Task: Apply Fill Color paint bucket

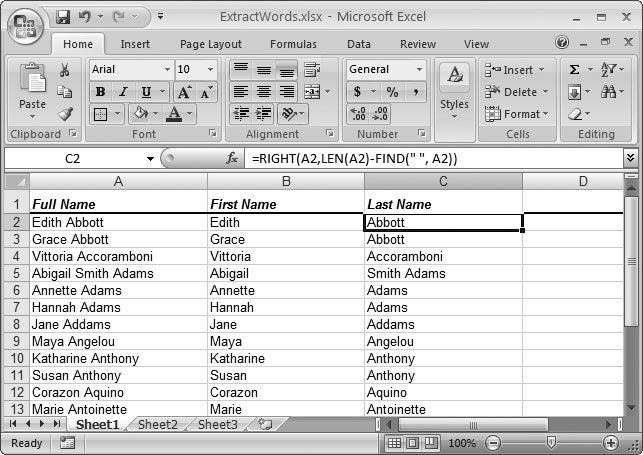Action: (140, 114)
